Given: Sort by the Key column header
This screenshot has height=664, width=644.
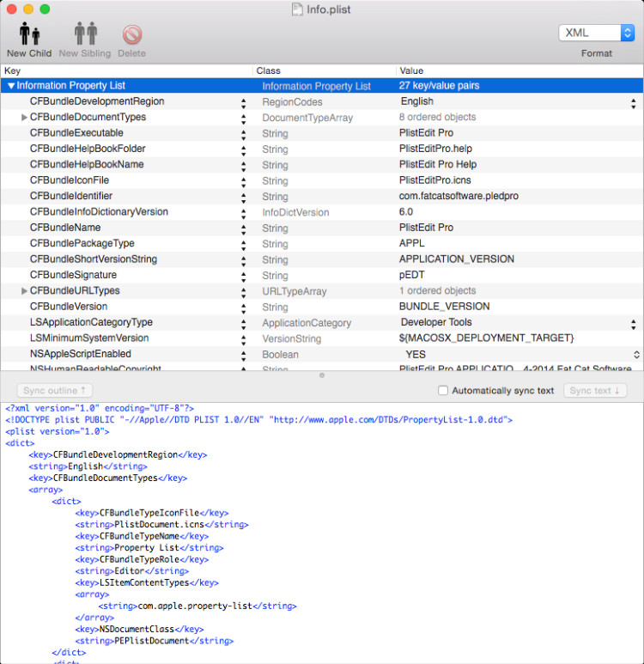Looking at the screenshot, I should 127,70.
